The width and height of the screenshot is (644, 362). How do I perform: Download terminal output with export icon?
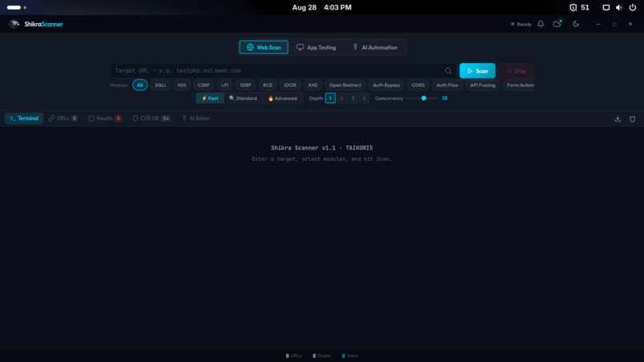(x=618, y=119)
